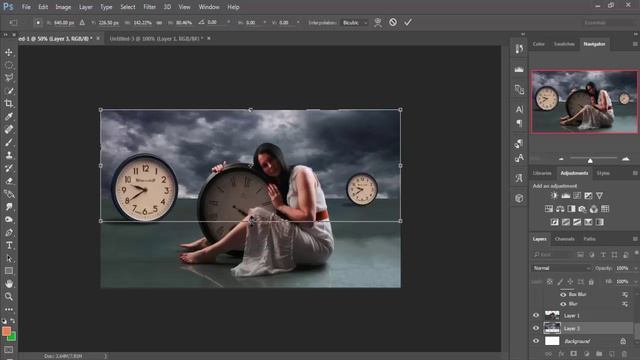Select the Pen tool

9,233
